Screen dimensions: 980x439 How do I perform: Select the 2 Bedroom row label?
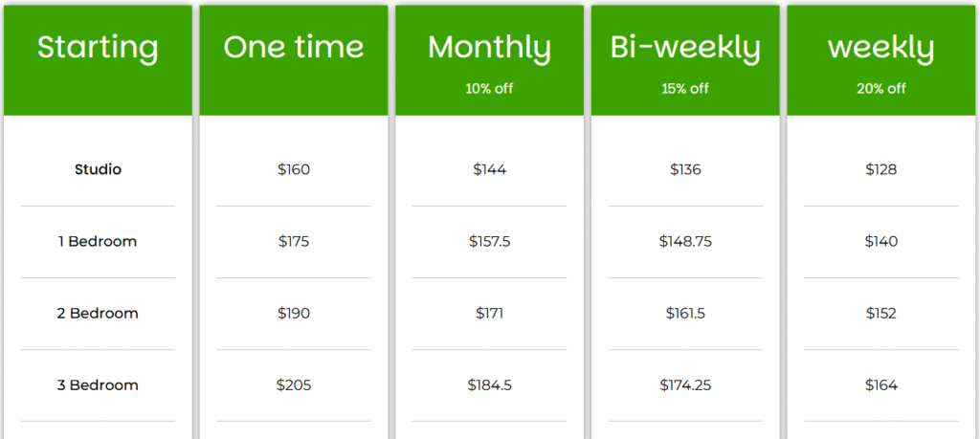click(98, 313)
